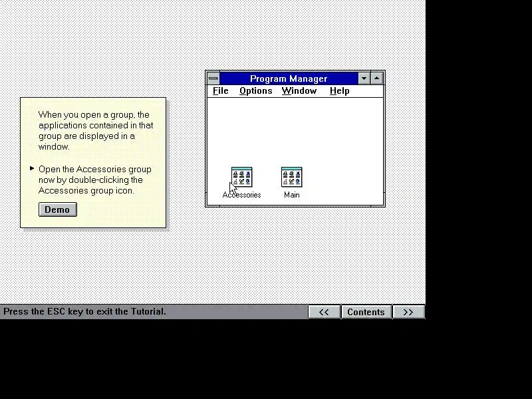
Task: Click 'When you open a group' paragraph
Action: coord(96,130)
